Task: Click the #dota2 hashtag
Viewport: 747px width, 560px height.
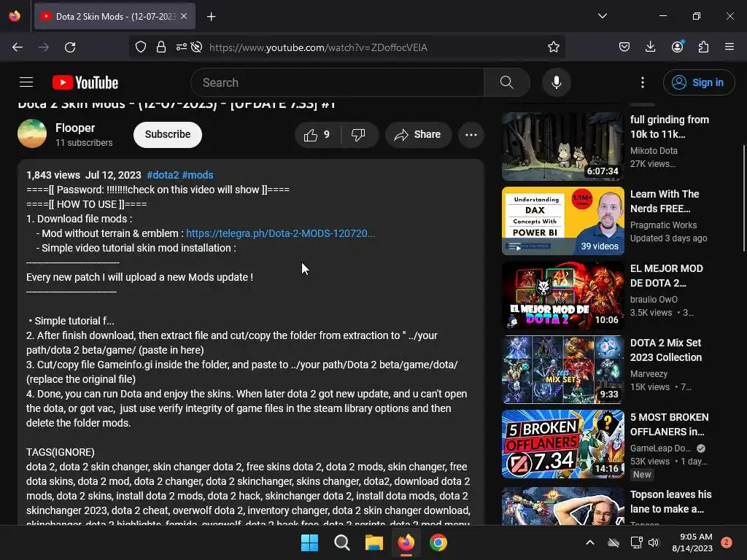Action: pos(163,175)
